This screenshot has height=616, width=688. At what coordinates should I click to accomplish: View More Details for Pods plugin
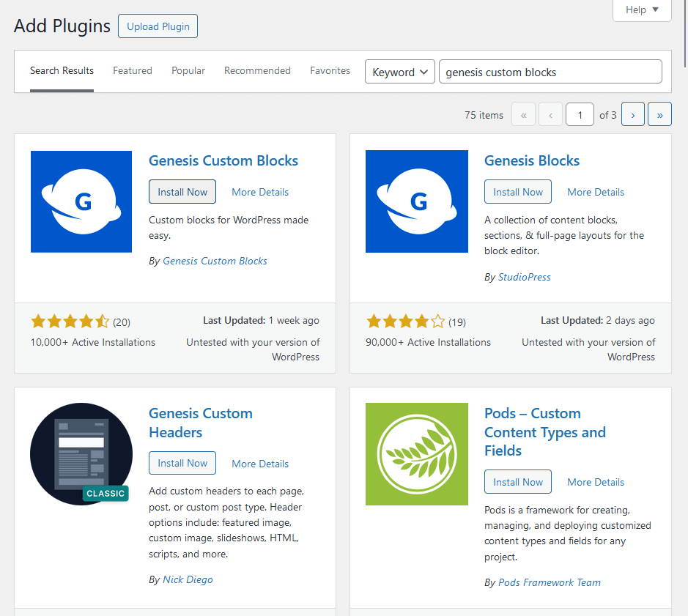[596, 482]
